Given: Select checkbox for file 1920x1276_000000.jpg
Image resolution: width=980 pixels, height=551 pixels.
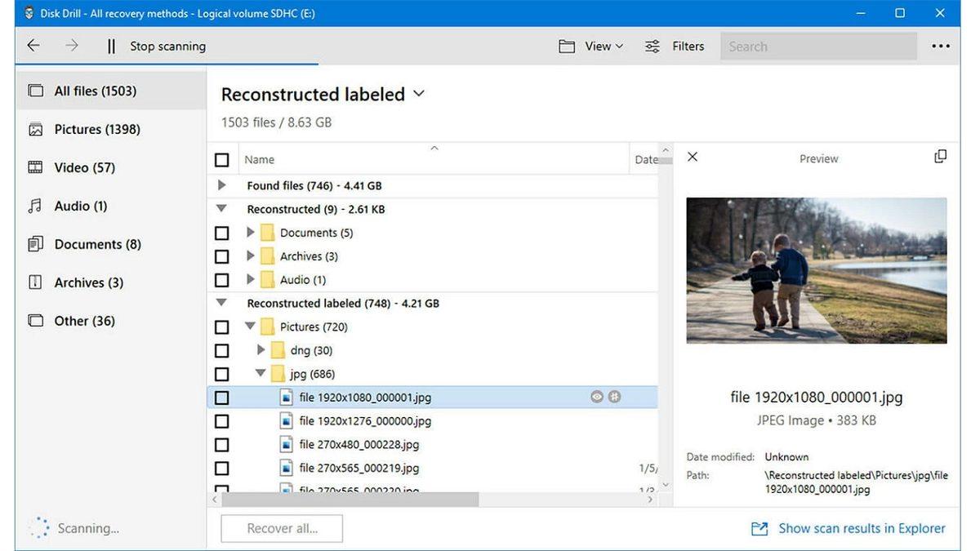Looking at the screenshot, I should [221, 421].
